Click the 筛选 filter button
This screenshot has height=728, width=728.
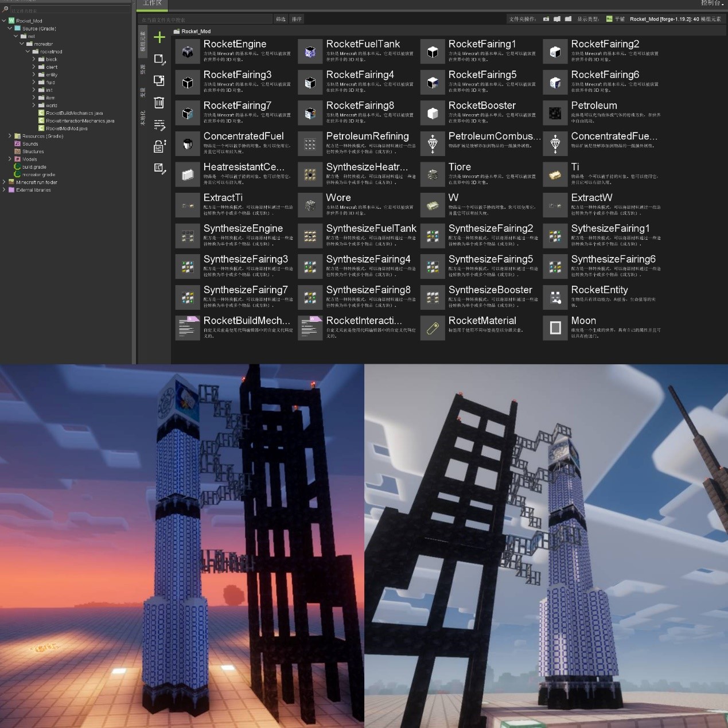281,19
